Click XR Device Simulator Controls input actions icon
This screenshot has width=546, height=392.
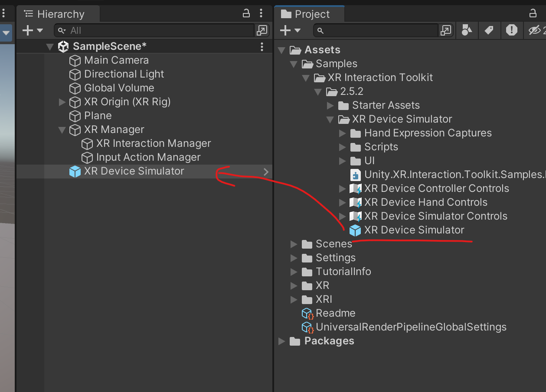(356, 216)
